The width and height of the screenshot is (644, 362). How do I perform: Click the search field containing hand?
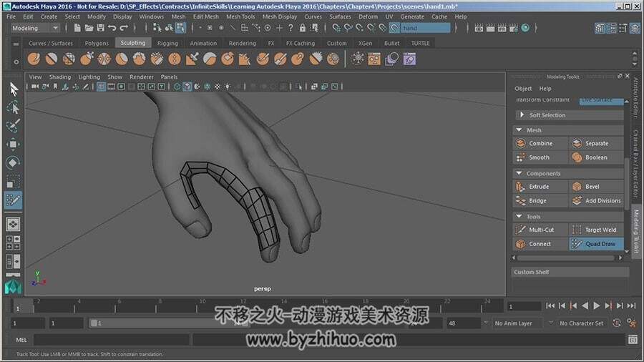(425, 28)
